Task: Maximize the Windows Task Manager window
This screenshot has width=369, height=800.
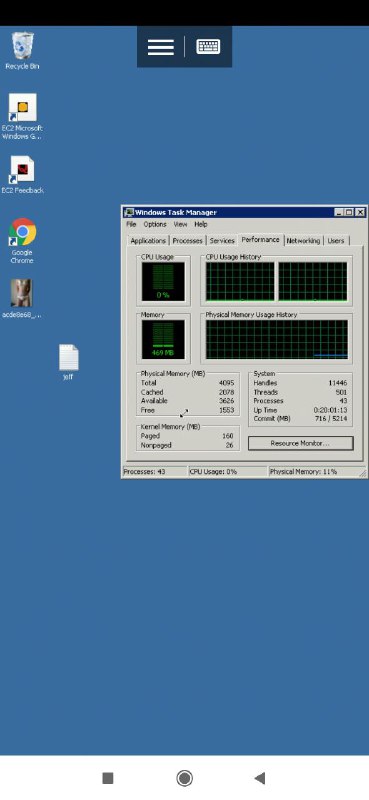Action: point(349,212)
